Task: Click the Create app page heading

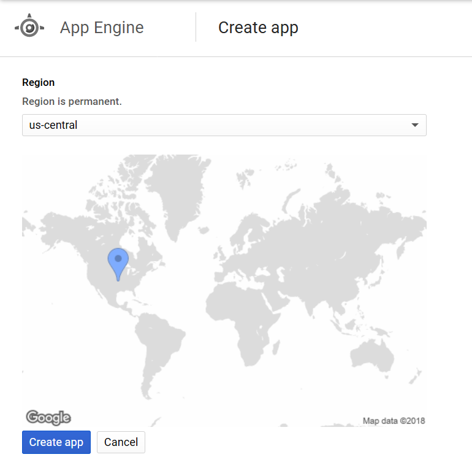Action: coord(258,28)
